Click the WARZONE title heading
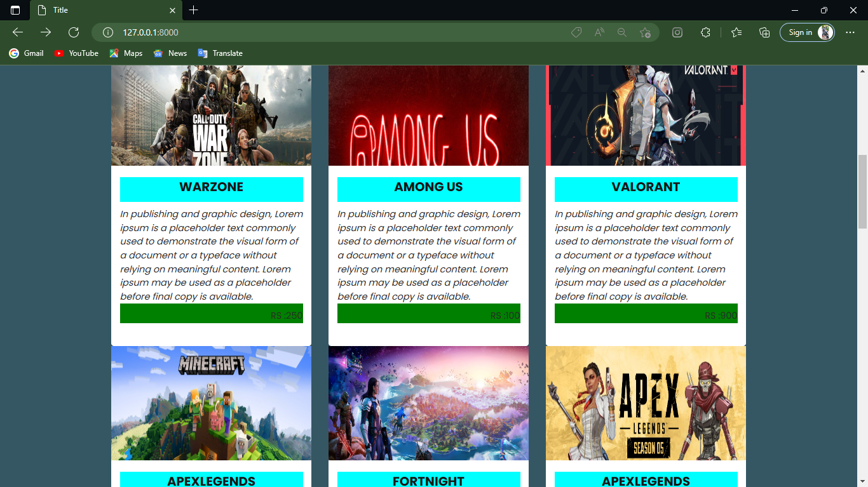Image resolution: width=868 pixels, height=487 pixels. click(x=212, y=189)
